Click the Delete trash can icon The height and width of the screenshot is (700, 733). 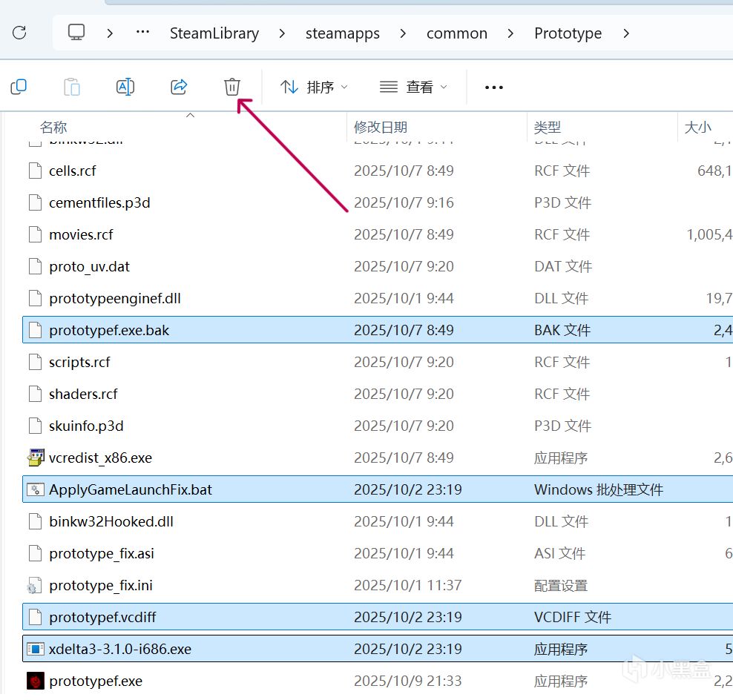pyautogui.click(x=232, y=87)
